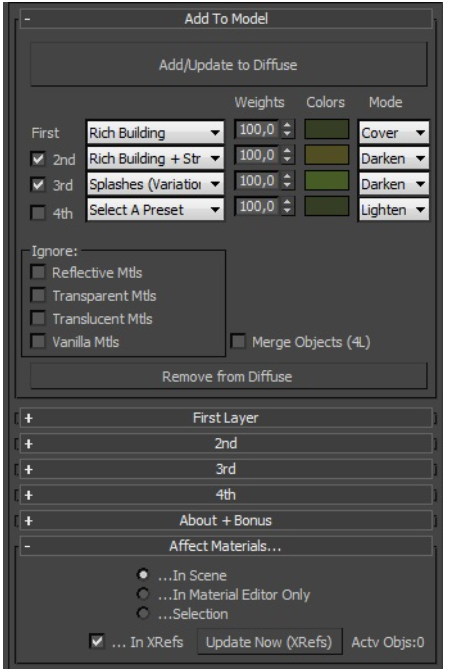The width and height of the screenshot is (449, 672).
Task: Click Update Now (XRefs) button
Action: click(x=269, y=642)
